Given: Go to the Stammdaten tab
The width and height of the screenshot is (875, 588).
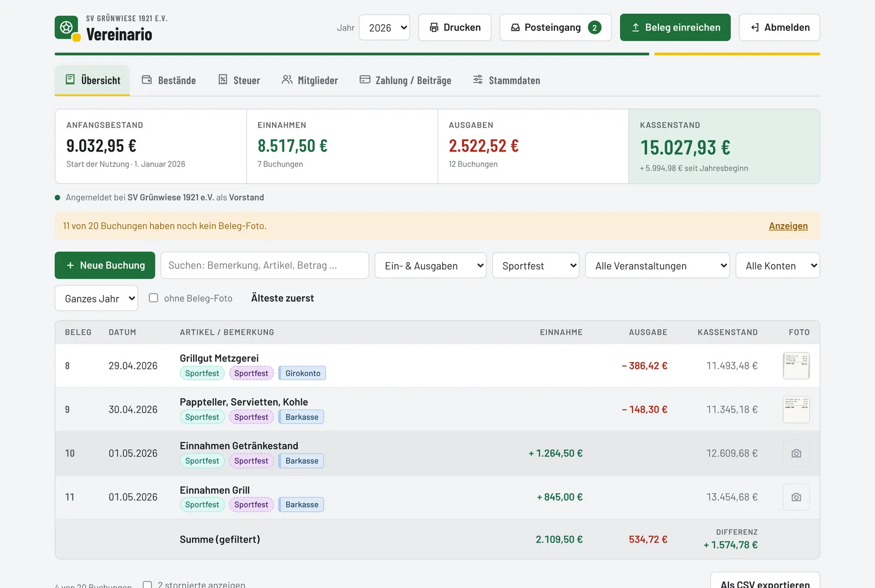Looking at the screenshot, I should (506, 80).
